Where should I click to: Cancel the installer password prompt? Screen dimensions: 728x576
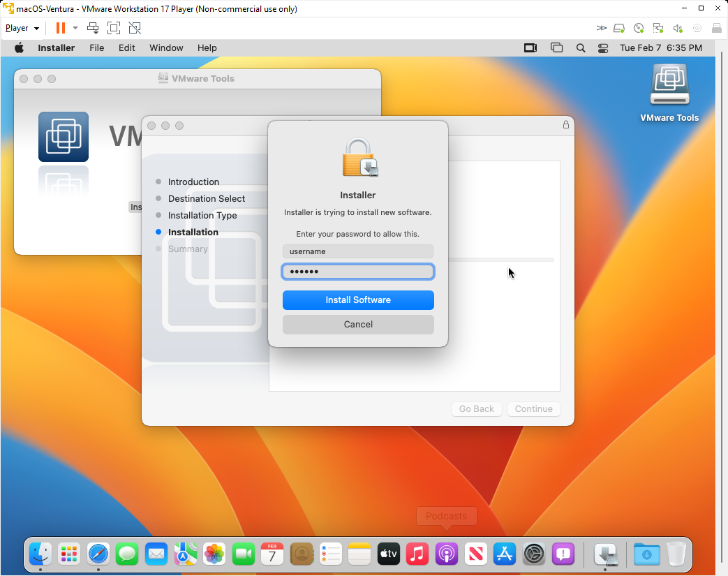(358, 325)
